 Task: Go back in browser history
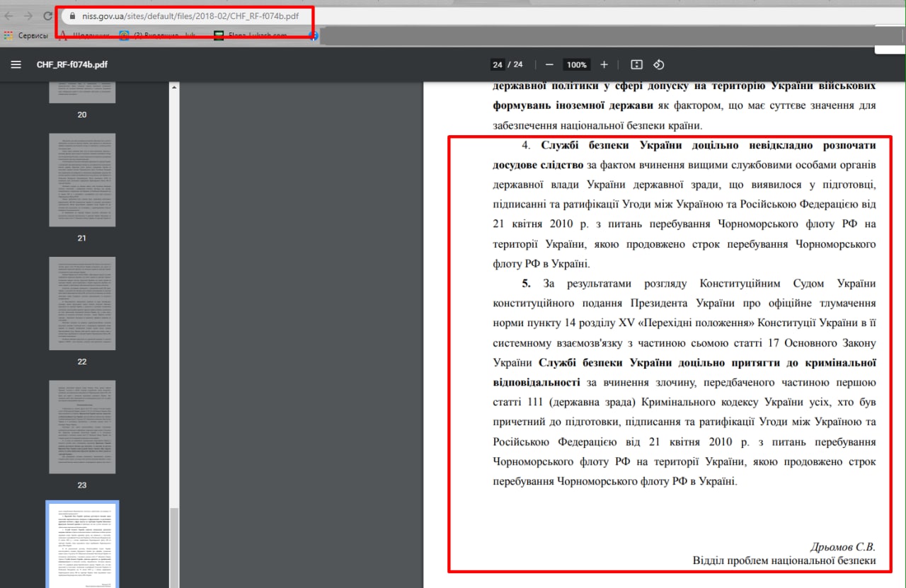pos(9,16)
